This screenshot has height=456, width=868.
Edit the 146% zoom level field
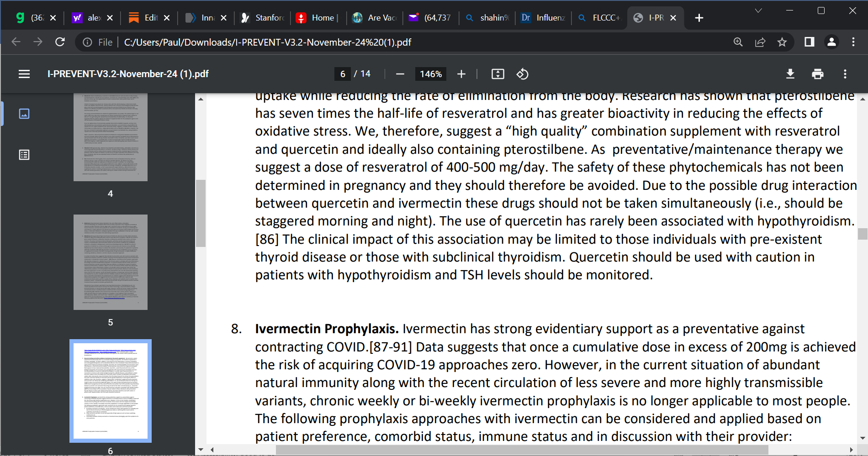click(x=431, y=74)
